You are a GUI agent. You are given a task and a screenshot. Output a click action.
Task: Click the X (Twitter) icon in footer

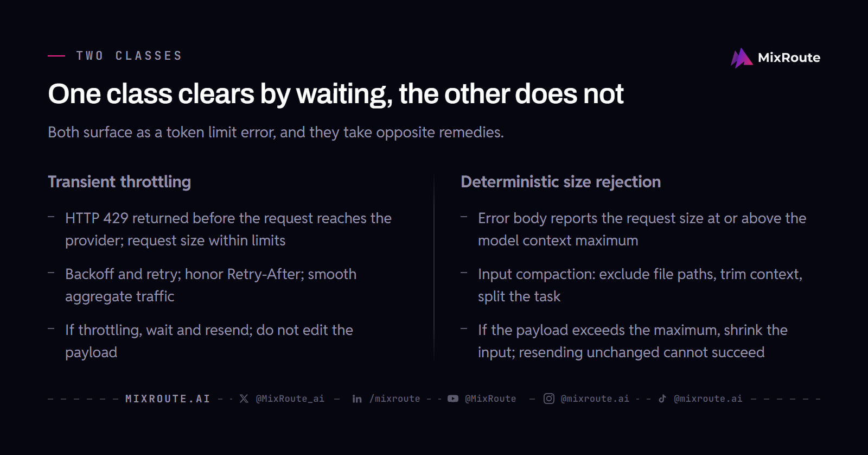[x=244, y=399]
